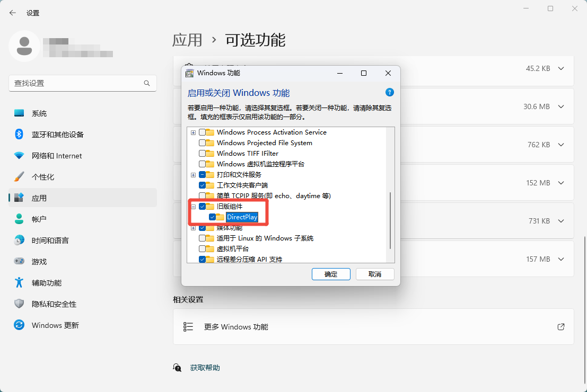Click the clock globe icon for 时间和语言

coord(19,240)
